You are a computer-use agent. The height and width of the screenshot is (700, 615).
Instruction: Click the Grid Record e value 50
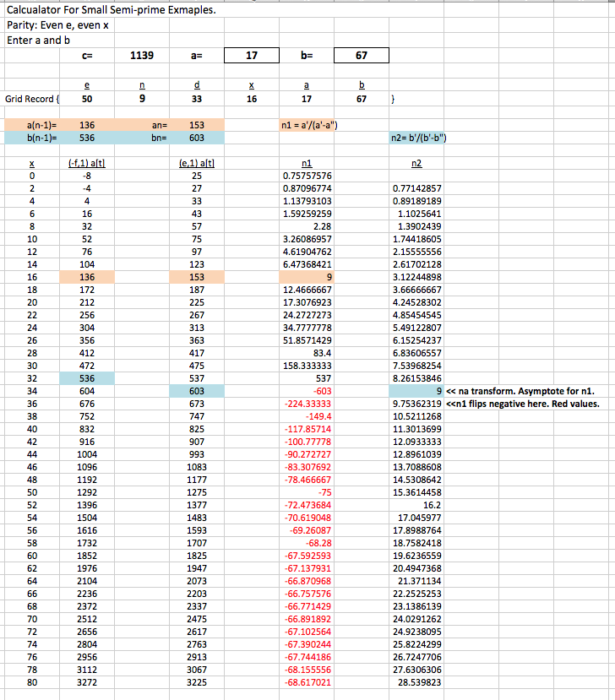click(87, 99)
